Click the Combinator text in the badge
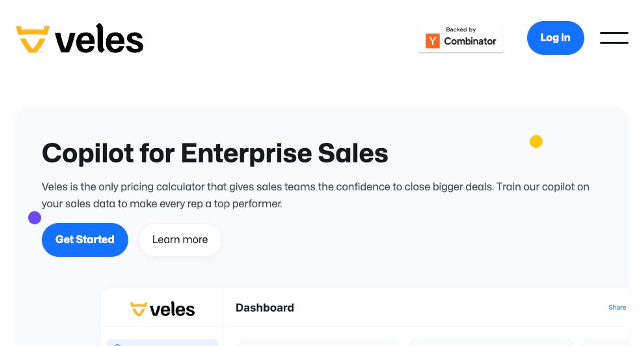Viewport: 644px width, 346px height. tap(470, 41)
